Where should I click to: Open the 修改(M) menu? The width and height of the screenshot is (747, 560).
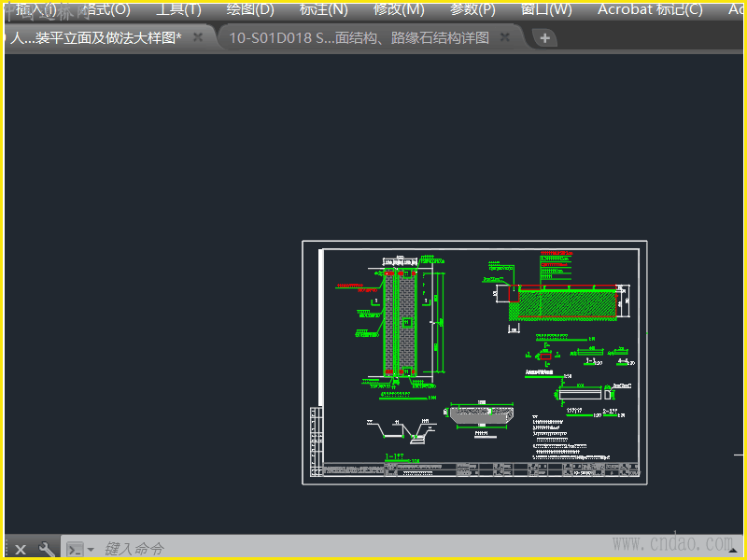[x=399, y=9]
